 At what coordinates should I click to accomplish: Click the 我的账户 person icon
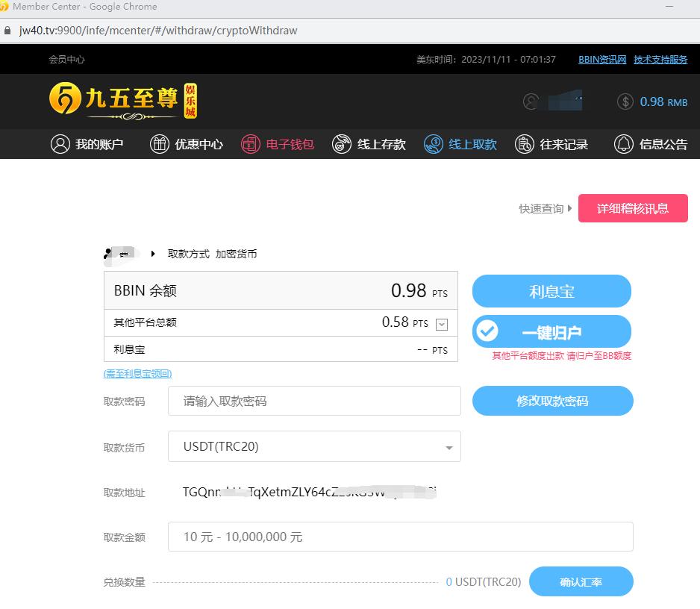[x=60, y=144]
